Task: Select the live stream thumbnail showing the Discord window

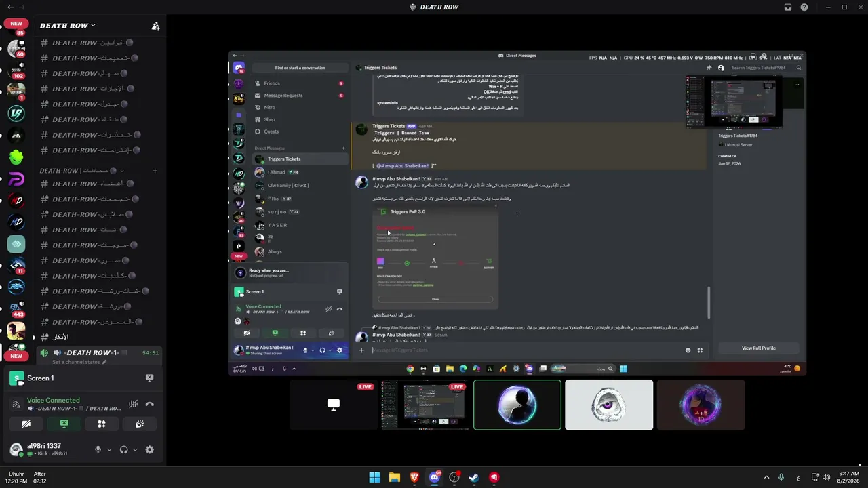Action: (x=425, y=405)
